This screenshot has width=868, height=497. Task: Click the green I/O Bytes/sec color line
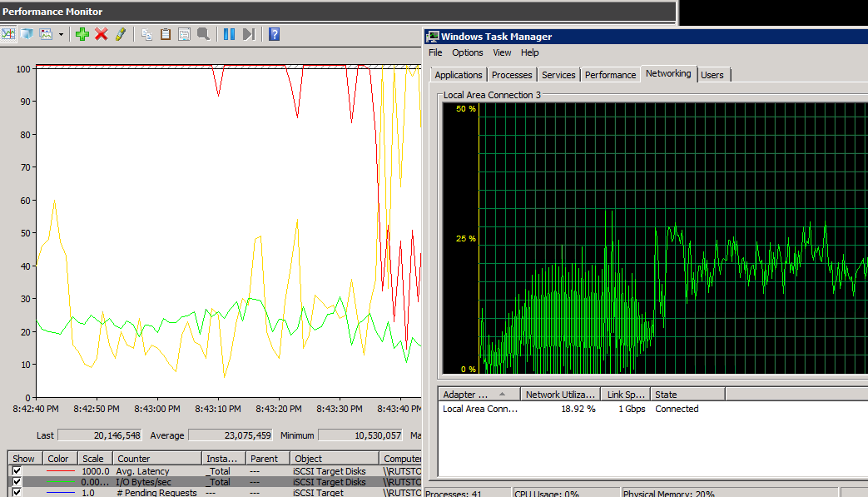pos(61,482)
